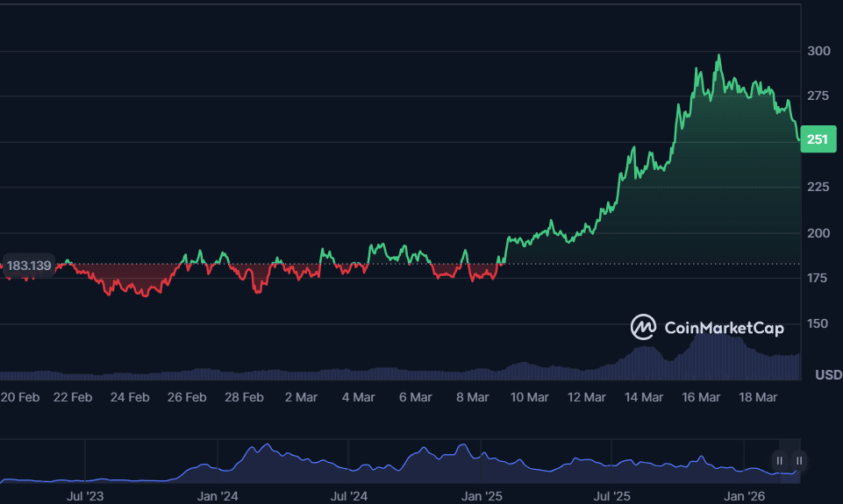Click the CoinMarketCap logo icon
This screenshot has width=843, height=504.
coord(644,327)
